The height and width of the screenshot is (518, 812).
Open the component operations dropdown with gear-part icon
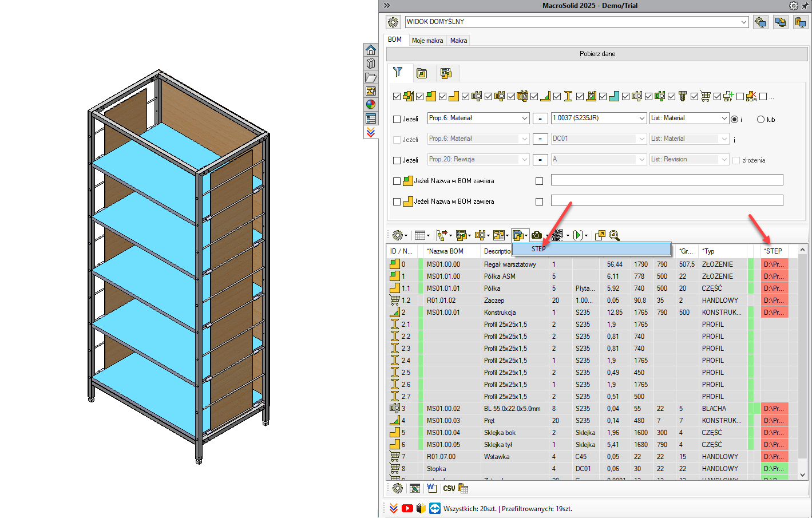click(482, 235)
